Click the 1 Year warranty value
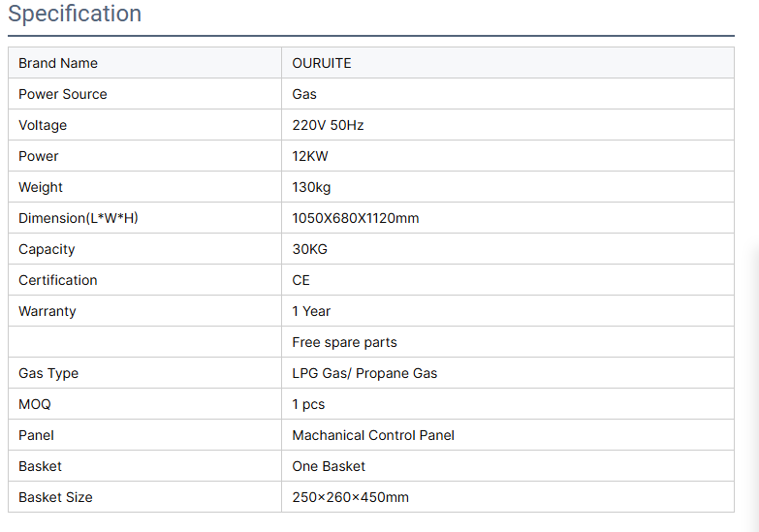This screenshot has height=532, width=759. tap(311, 311)
